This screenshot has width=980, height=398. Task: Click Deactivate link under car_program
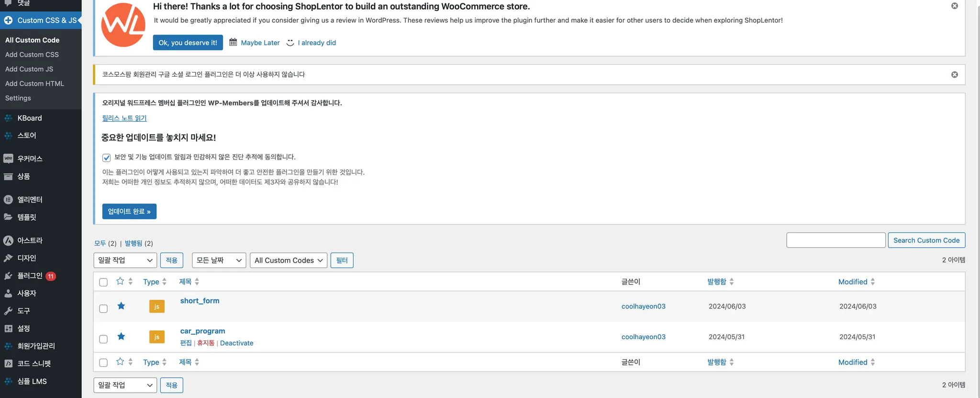coord(236,343)
